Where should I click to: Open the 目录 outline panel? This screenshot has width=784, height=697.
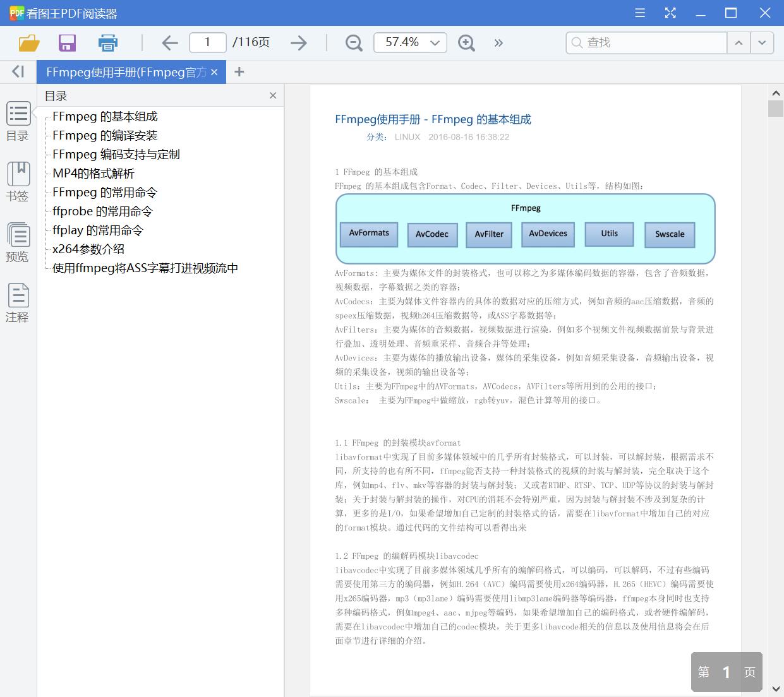18,121
